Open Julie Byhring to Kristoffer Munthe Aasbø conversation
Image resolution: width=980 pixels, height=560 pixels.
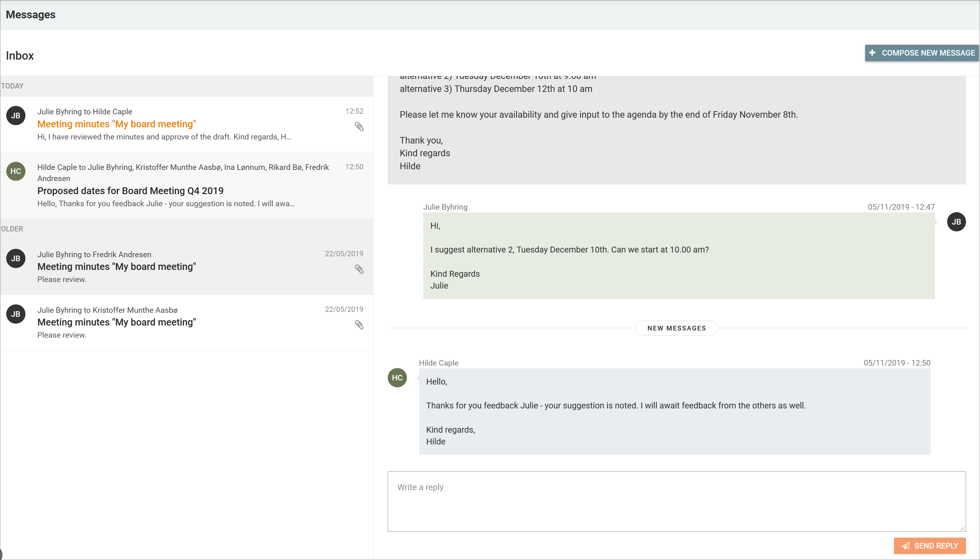(x=116, y=322)
